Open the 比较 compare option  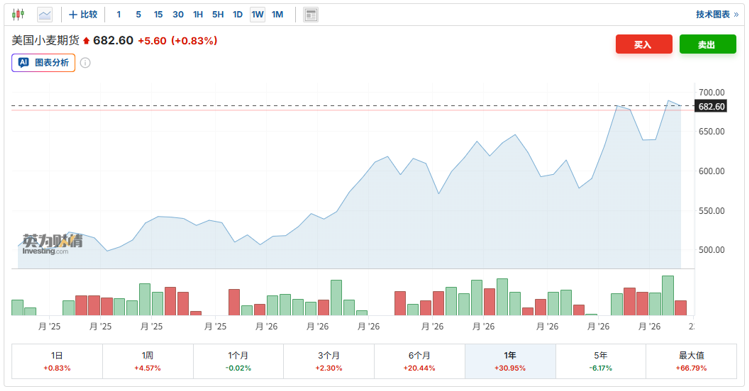(x=83, y=15)
